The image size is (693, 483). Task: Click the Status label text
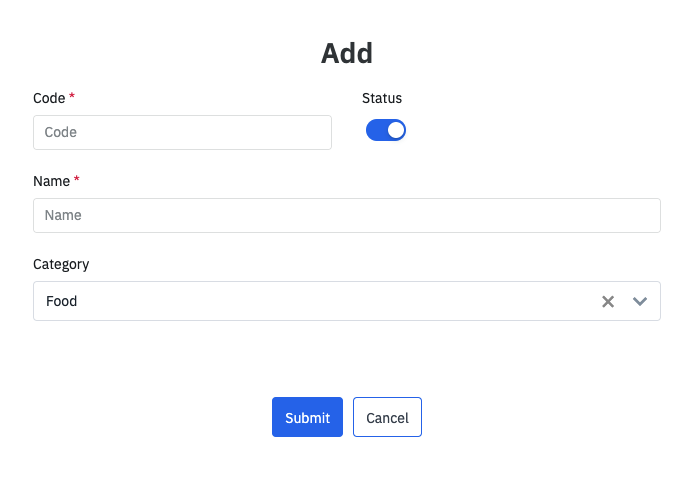(382, 98)
